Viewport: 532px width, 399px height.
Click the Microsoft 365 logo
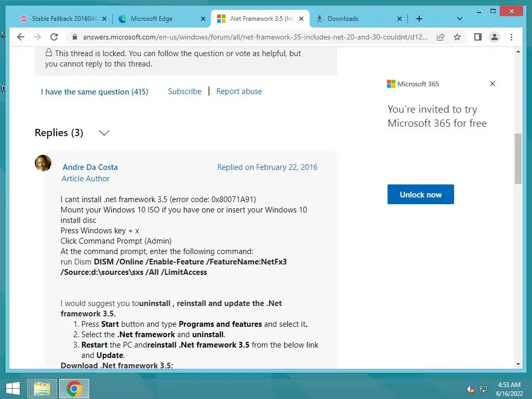413,84
